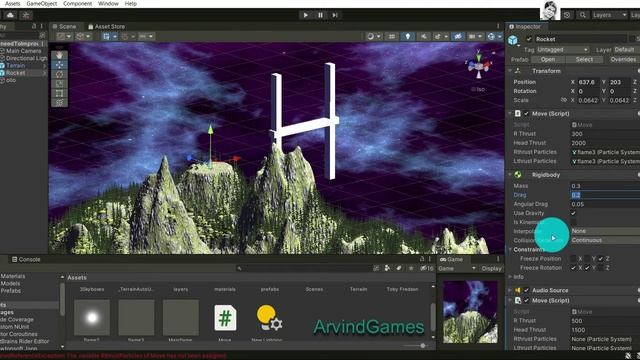This screenshot has width=640, height=360.
Task: Select the Move tool in scene toolbar
Action: [60, 65]
